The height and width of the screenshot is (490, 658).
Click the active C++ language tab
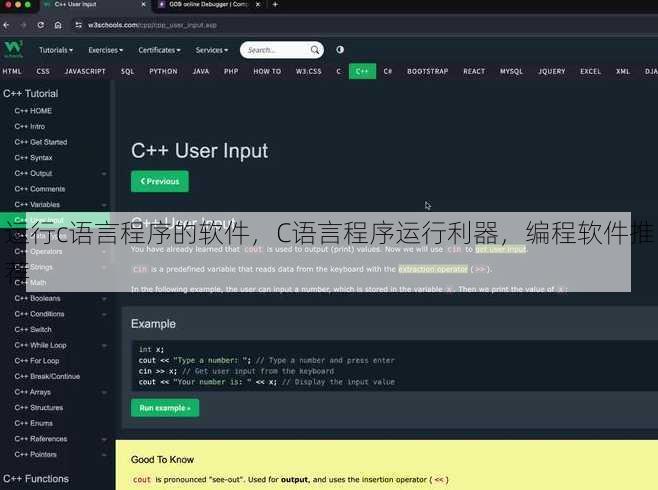tap(362, 71)
